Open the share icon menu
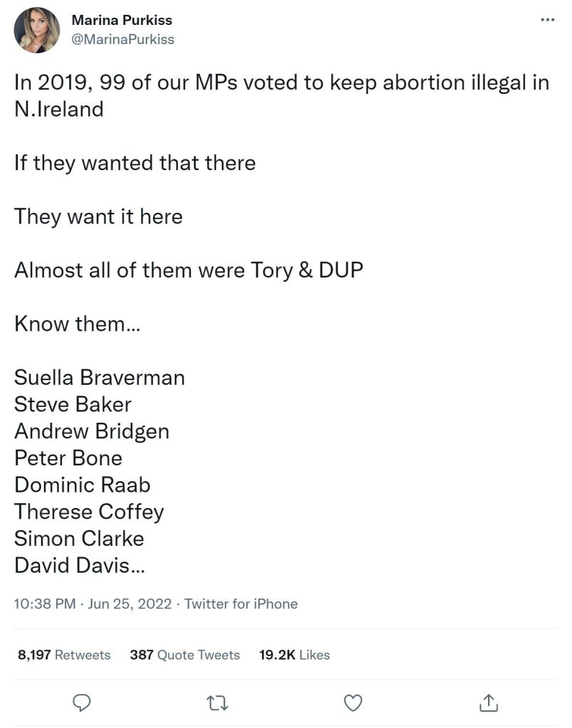Viewport: 572px width, 728px height. click(488, 703)
